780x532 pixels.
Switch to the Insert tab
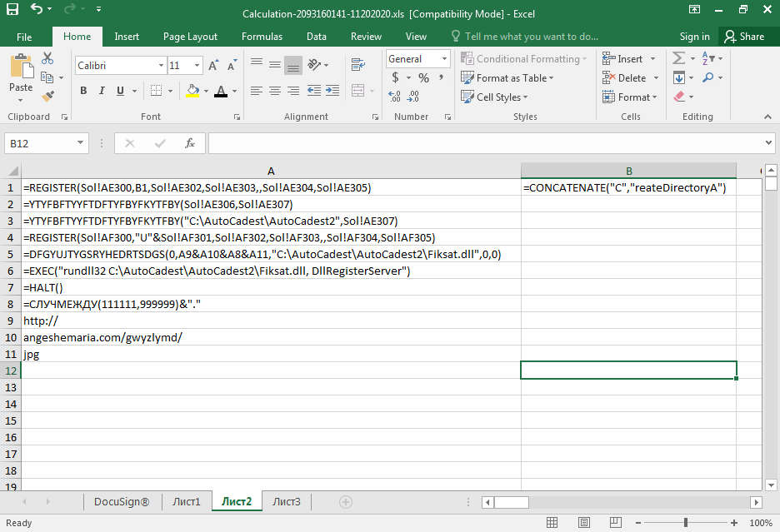(127, 37)
